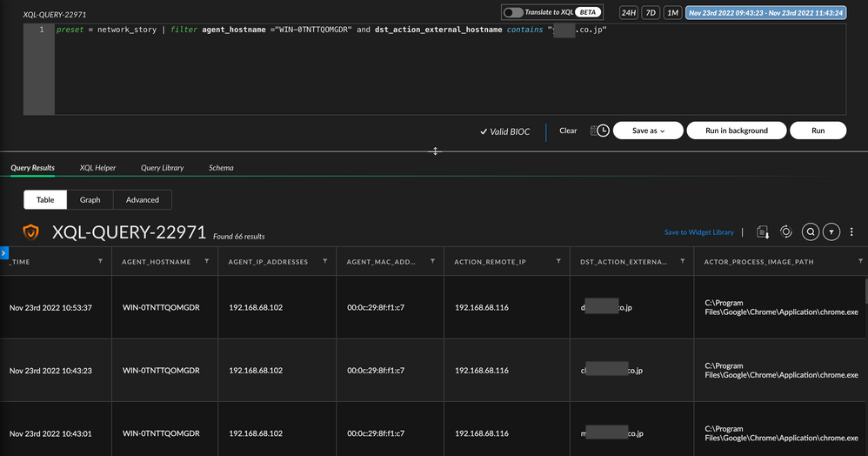Toggle the Translate to XQL switch

pos(513,13)
